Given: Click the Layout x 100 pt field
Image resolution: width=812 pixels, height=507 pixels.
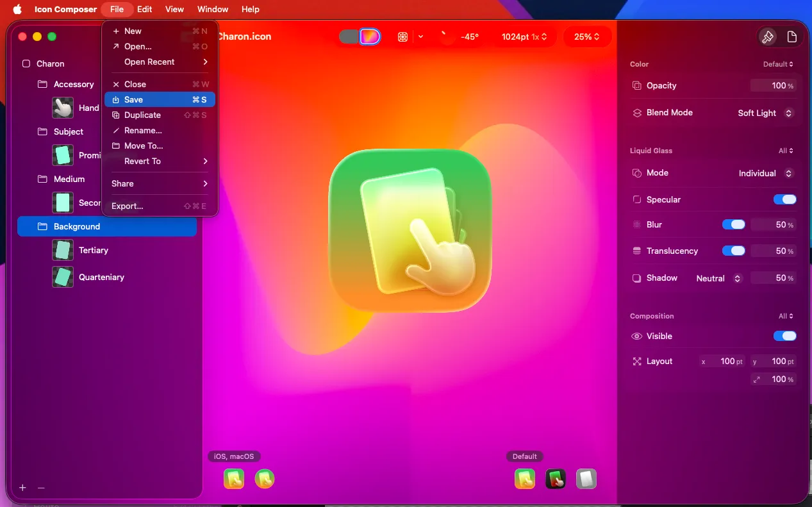Looking at the screenshot, I should coord(722,362).
